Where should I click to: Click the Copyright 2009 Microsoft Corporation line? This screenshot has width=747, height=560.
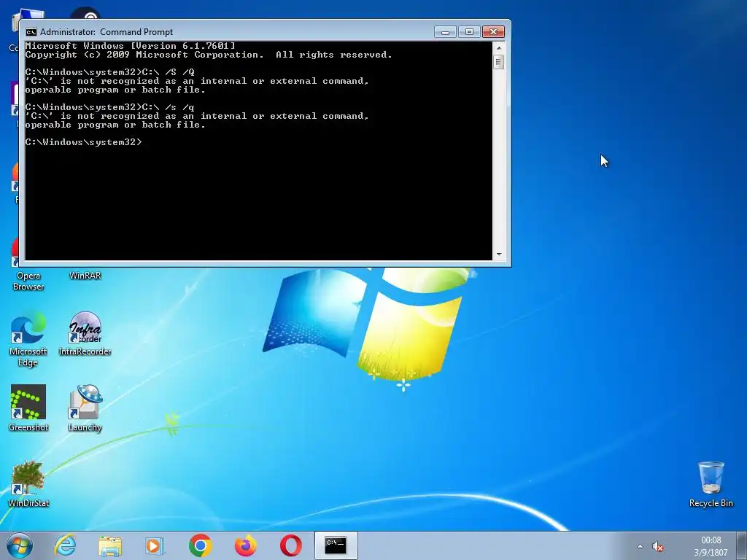coord(209,55)
